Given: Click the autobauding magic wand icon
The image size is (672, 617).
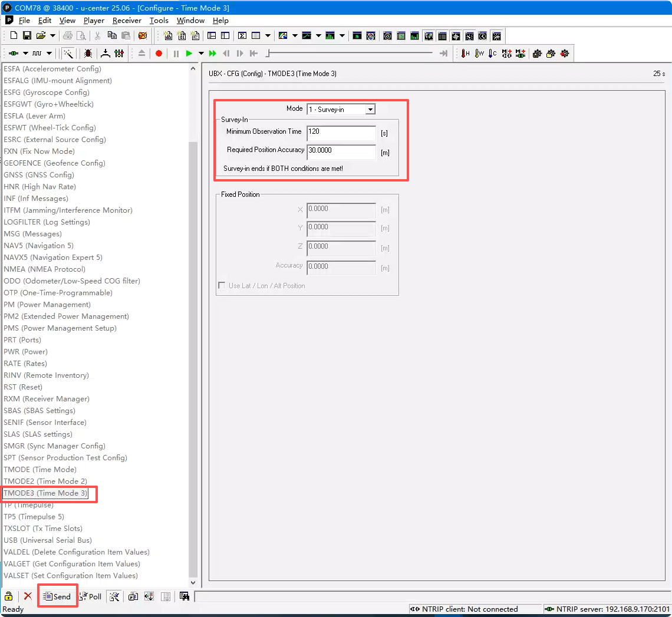Looking at the screenshot, I should coord(68,54).
